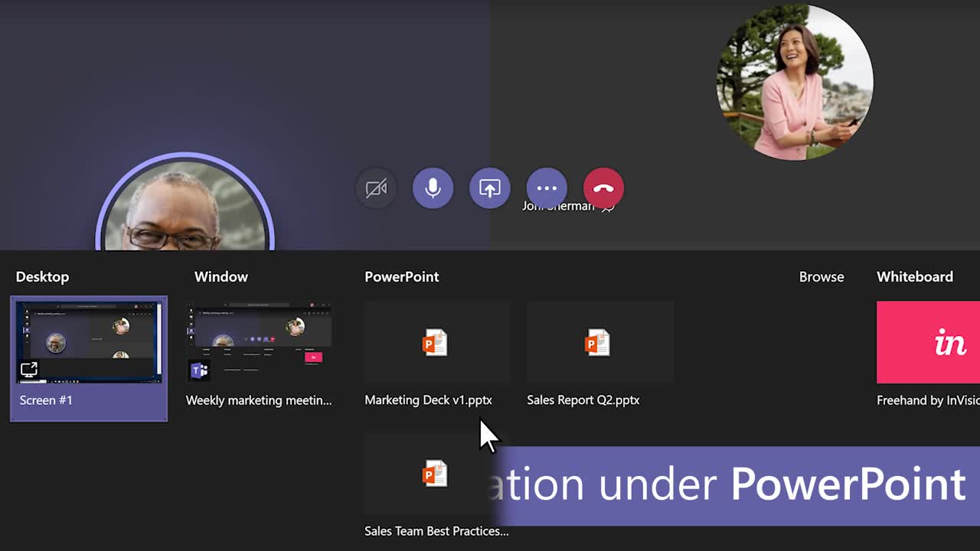The width and height of the screenshot is (980, 551).
Task: Mute the microphone button
Action: pyautogui.click(x=433, y=188)
